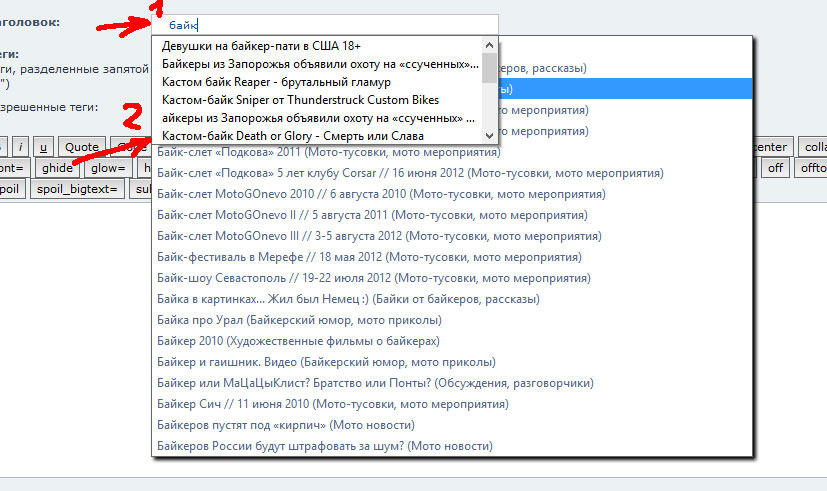Insert a Quote BBCode tag
Viewport: 827px width, 491px height.
pos(82,147)
